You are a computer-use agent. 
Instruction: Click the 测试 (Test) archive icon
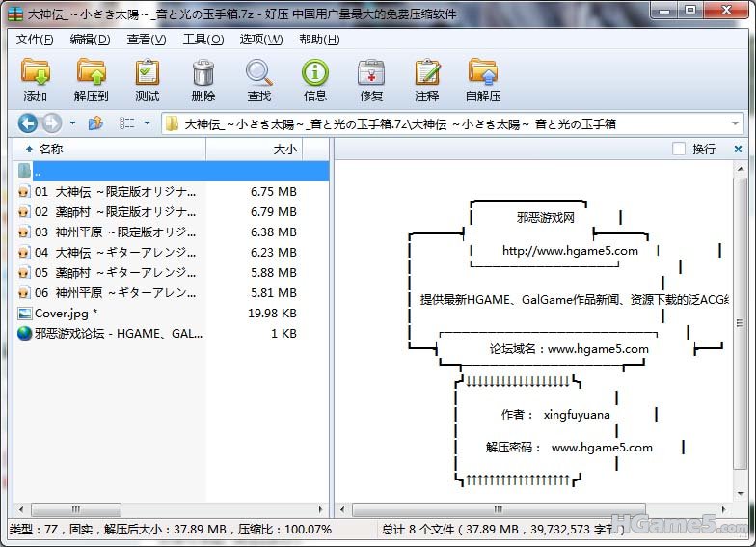tap(148, 79)
